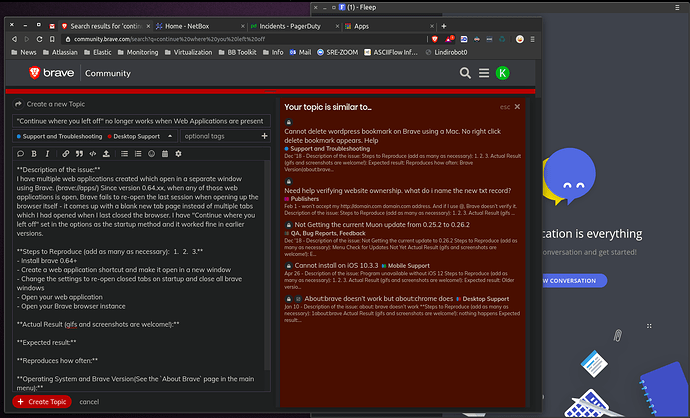This screenshot has height=418, width=690.
Task: Select the Search results for 'contin tab
Action: click(105, 26)
